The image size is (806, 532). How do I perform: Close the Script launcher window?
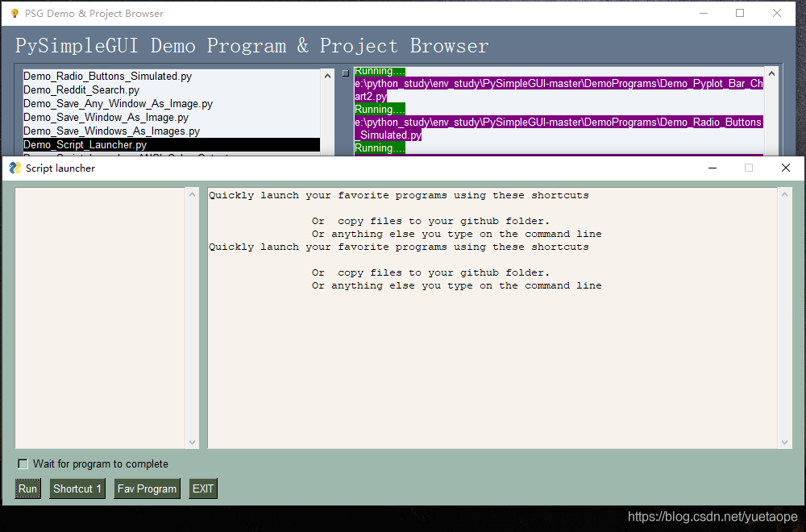[785, 168]
